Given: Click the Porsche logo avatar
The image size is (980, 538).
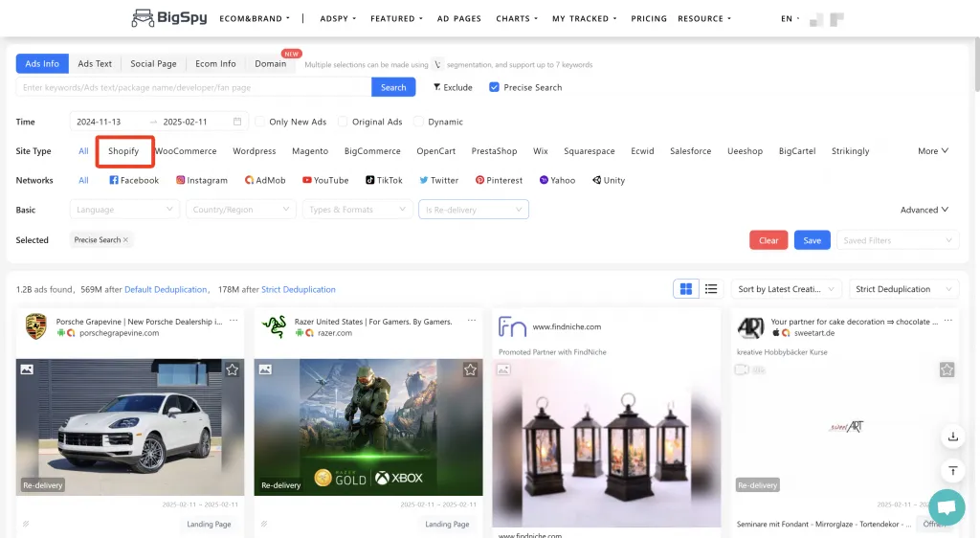Looking at the screenshot, I should coord(36,326).
